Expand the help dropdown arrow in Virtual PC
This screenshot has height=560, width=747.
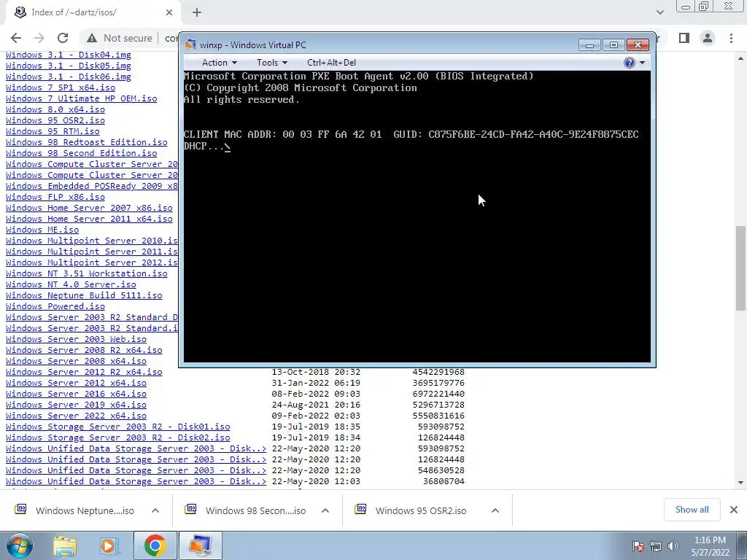coord(642,63)
